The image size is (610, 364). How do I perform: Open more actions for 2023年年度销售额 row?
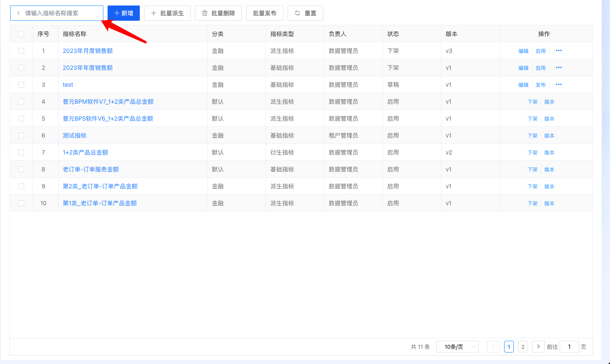pos(559,68)
